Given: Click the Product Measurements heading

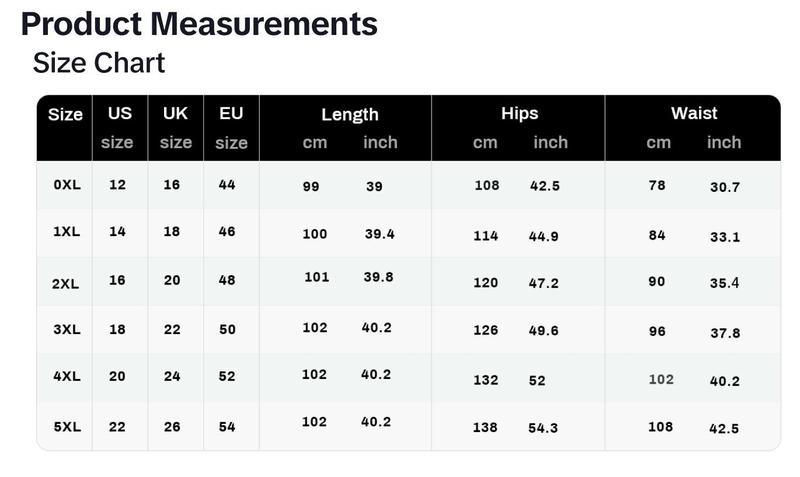Looking at the screenshot, I should coord(199,24).
